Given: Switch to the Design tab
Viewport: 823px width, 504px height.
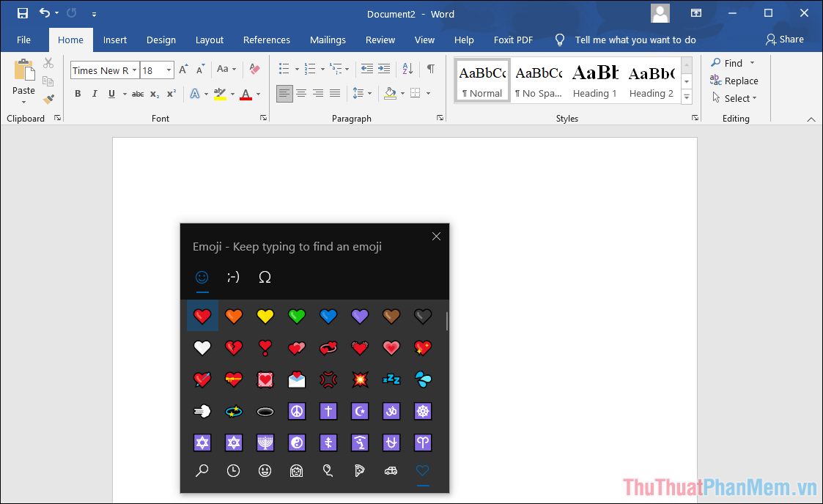Looking at the screenshot, I should pyautogui.click(x=161, y=40).
